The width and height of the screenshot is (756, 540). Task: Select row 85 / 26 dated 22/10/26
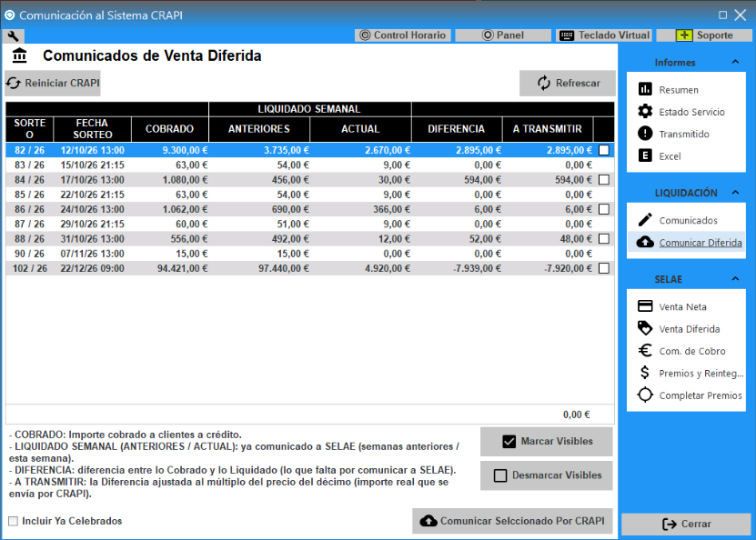310,195
